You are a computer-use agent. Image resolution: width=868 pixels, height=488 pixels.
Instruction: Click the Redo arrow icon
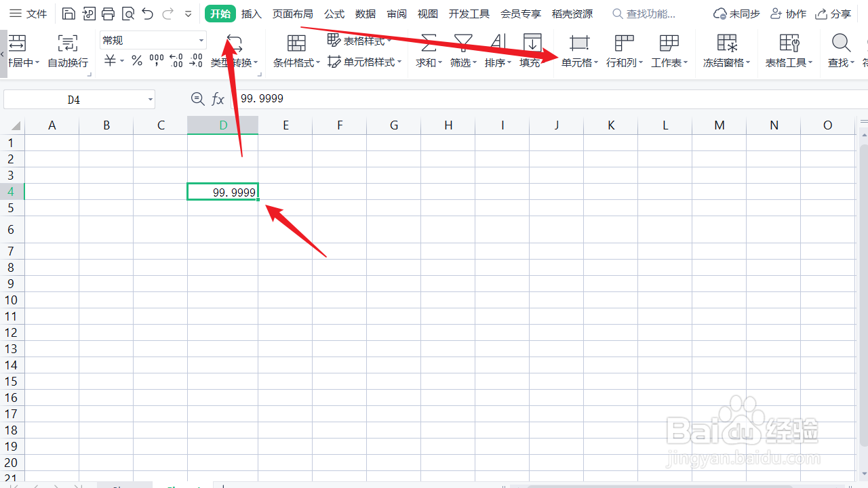point(167,14)
